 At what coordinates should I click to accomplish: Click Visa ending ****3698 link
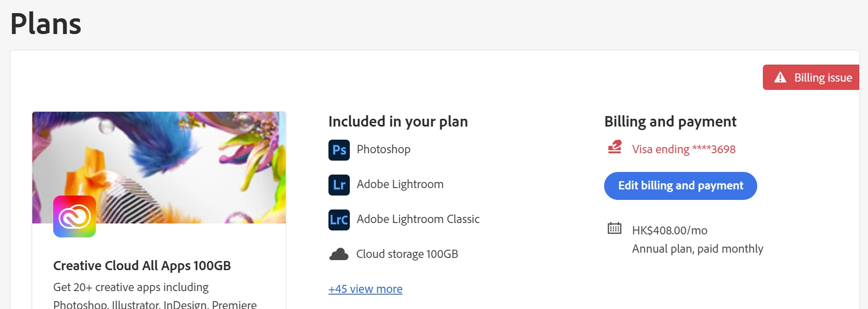click(683, 149)
